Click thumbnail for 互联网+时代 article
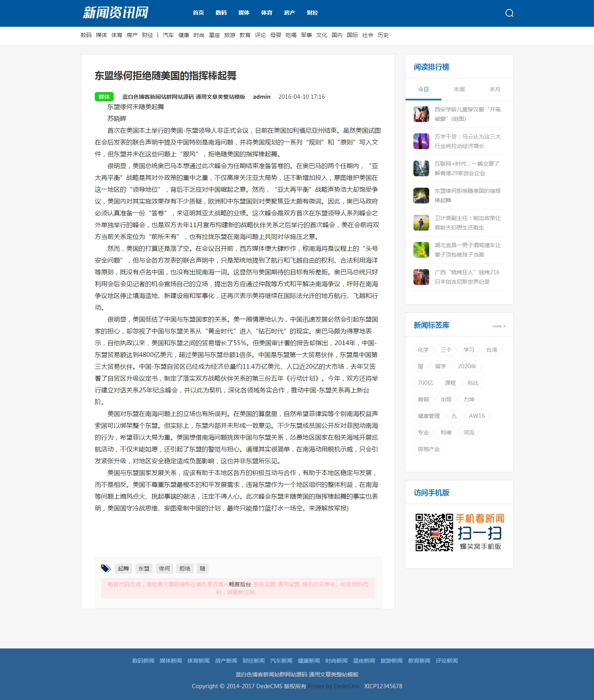Image resolution: width=594 pixels, height=700 pixels. [421, 168]
